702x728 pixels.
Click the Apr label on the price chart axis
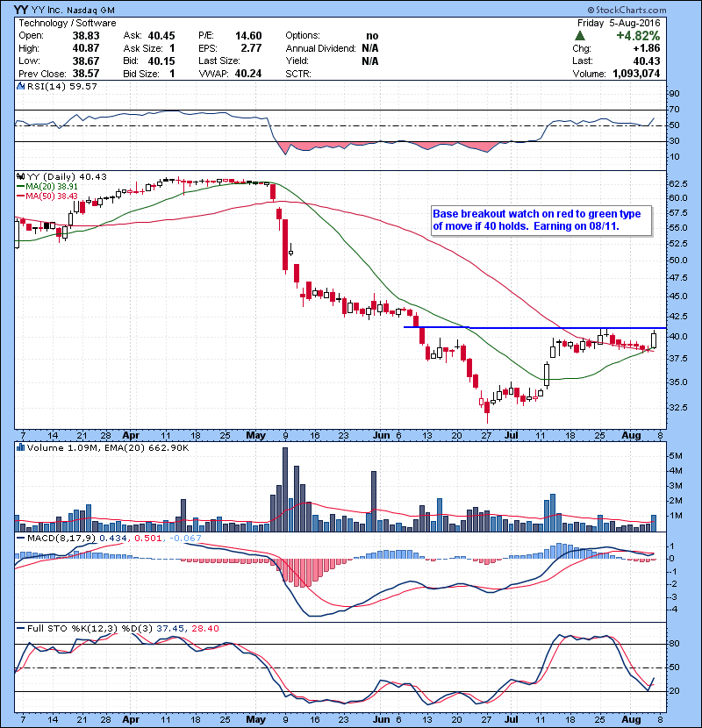pyautogui.click(x=131, y=436)
